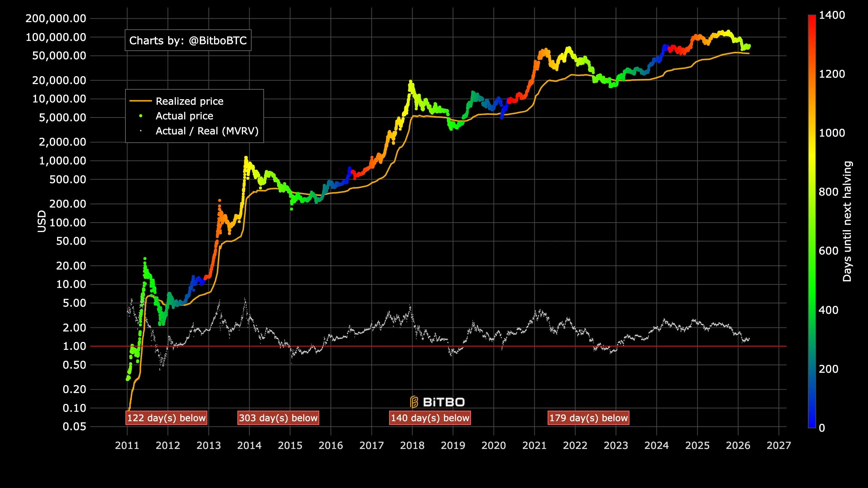
Task: Click the USD y-axis title
Action: click(x=42, y=221)
